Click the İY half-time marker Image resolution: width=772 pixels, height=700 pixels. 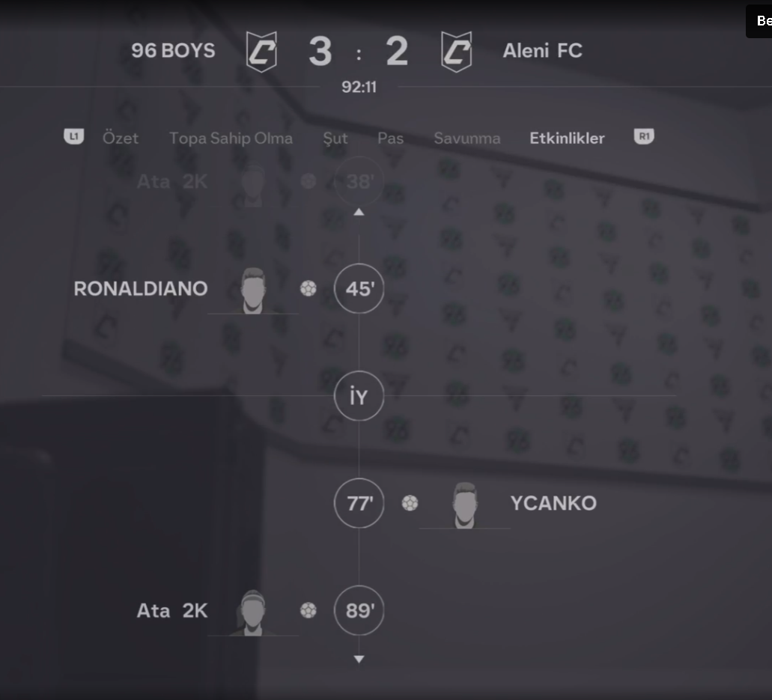tap(359, 396)
